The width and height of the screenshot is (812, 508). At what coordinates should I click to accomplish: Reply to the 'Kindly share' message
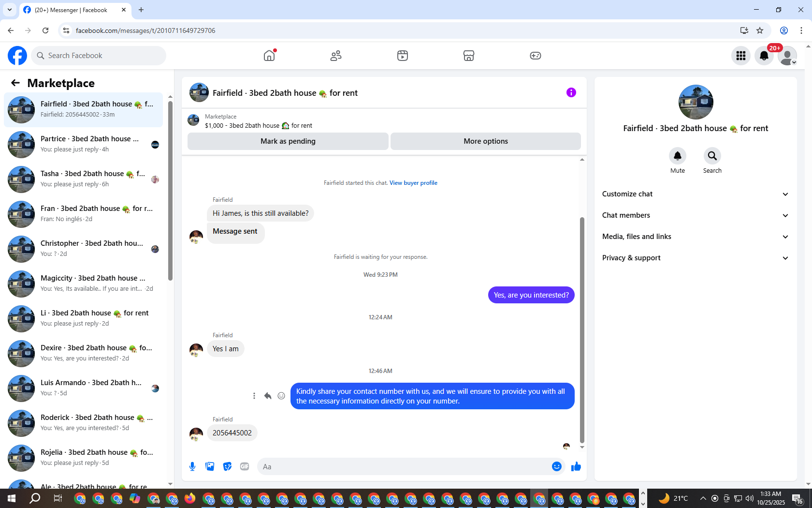pyautogui.click(x=268, y=396)
